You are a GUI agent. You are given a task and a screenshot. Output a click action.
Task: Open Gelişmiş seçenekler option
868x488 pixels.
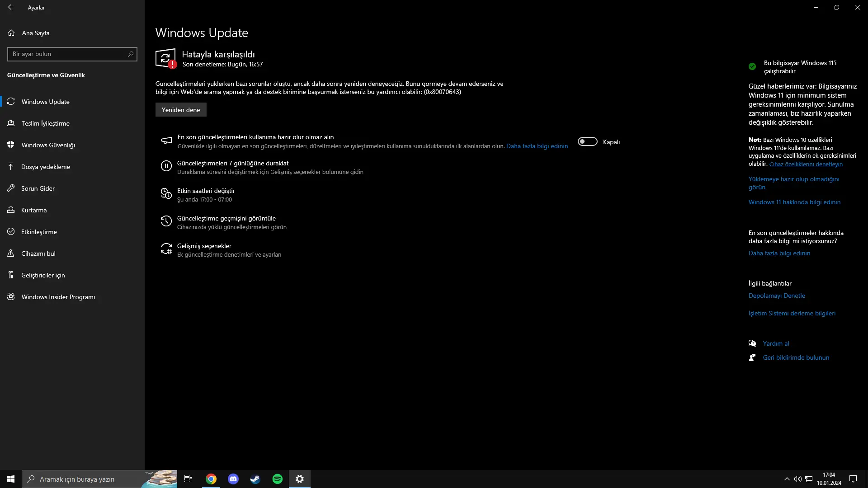pyautogui.click(x=222, y=250)
